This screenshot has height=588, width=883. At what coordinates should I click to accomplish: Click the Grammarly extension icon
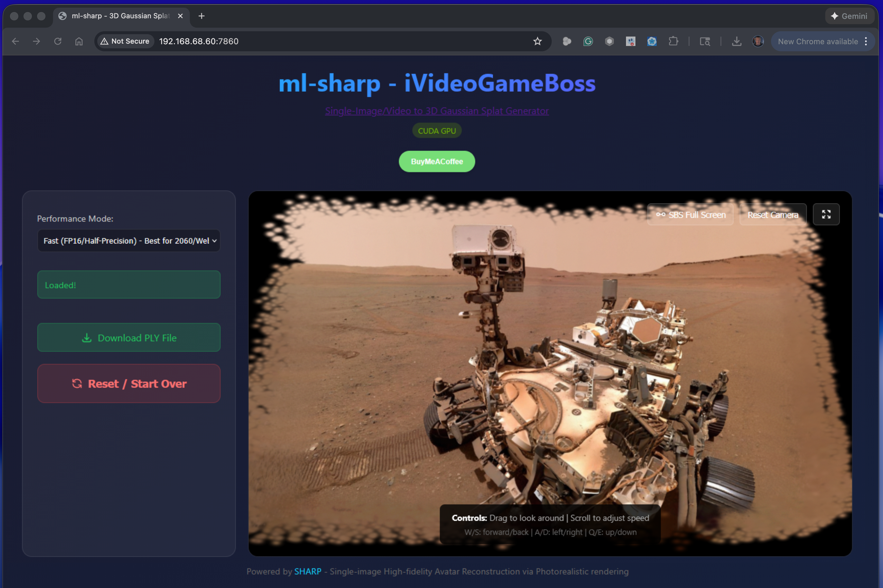pyautogui.click(x=588, y=41)
